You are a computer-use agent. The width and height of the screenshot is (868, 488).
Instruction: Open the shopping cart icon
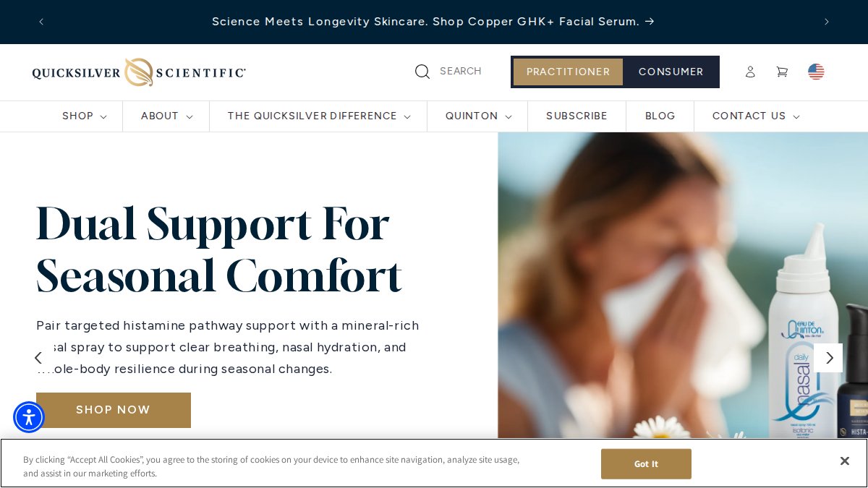point(782,72)
